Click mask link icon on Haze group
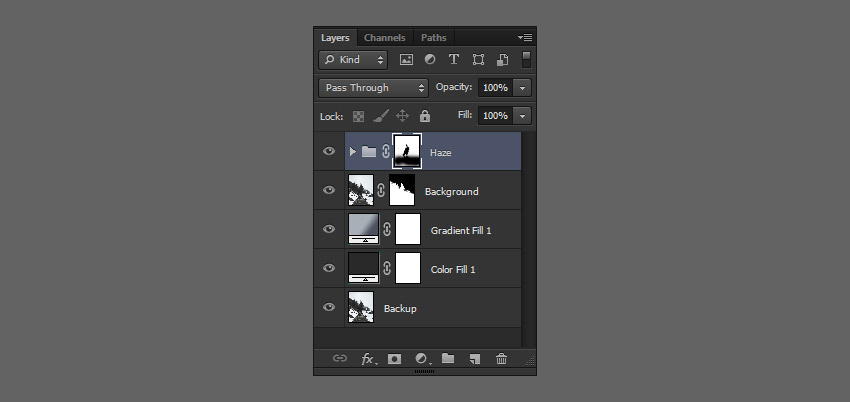 385,152
